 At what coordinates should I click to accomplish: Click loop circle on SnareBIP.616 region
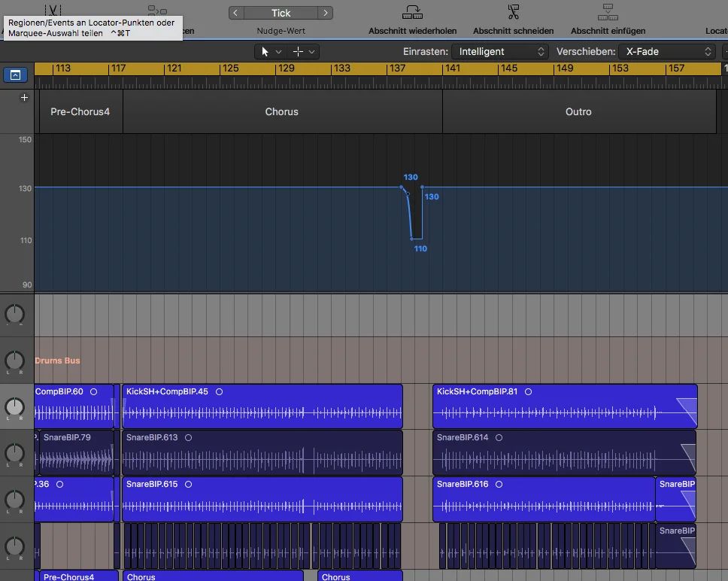[x=499, y=485]
